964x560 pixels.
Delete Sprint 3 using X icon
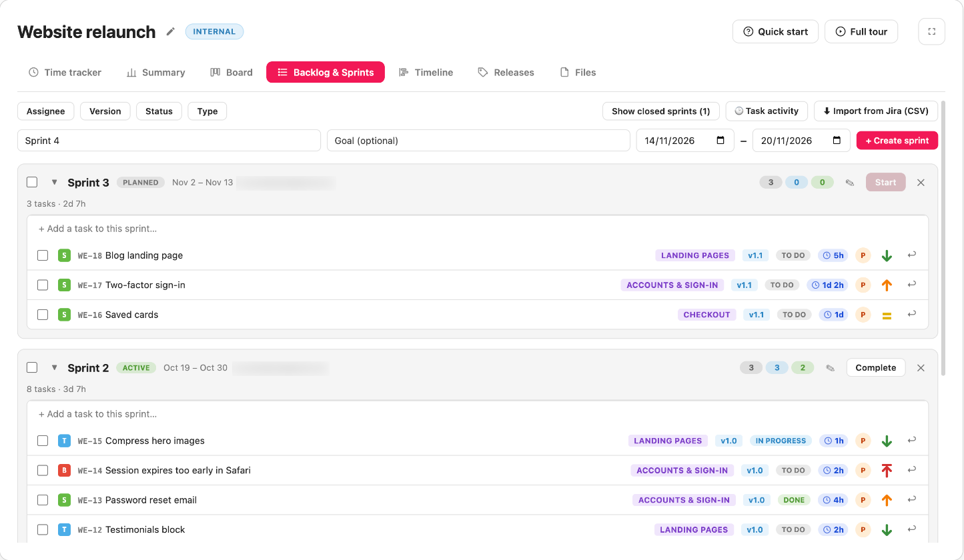[921, 183]
